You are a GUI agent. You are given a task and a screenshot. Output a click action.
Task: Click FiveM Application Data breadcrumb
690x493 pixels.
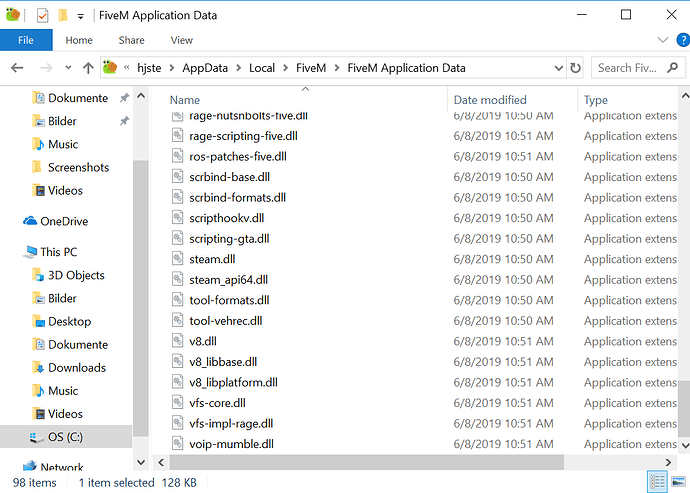pyautogui.click(x=406, y=68)
